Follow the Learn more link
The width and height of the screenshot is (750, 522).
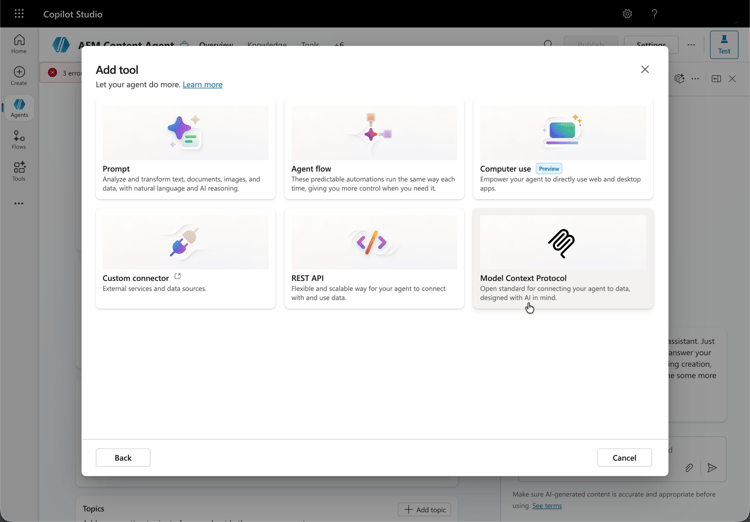point(202,85)
